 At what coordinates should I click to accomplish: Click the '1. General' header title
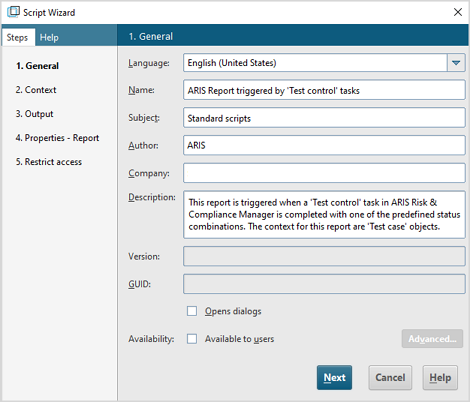[x=151, y=36]
